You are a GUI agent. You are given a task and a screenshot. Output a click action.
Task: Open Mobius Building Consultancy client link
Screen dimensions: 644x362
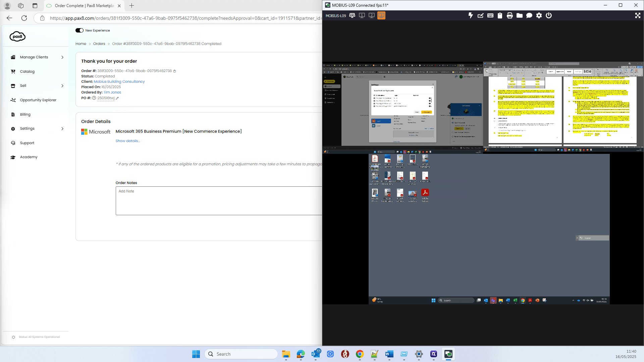pos(119,82)
